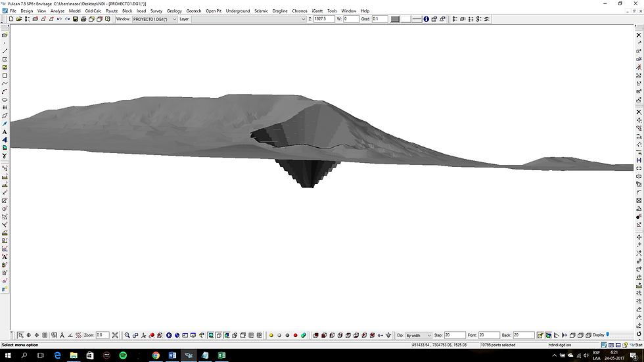
Task: Click the New file icon in the top toolbar
Action: click(11, 19)
